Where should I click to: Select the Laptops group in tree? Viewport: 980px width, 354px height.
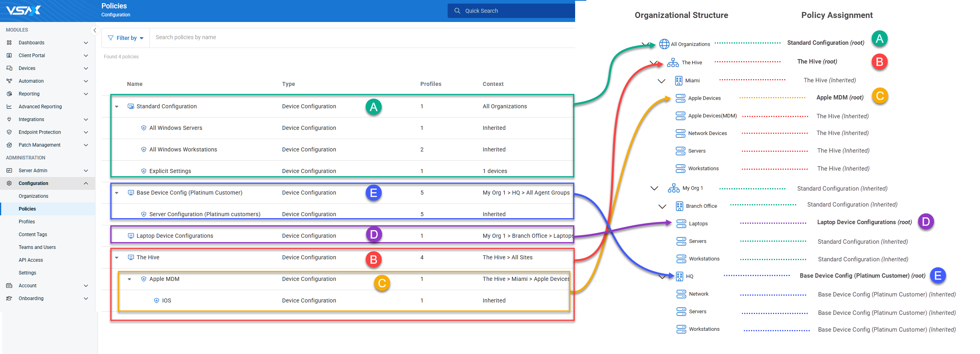tap(698, 224)
